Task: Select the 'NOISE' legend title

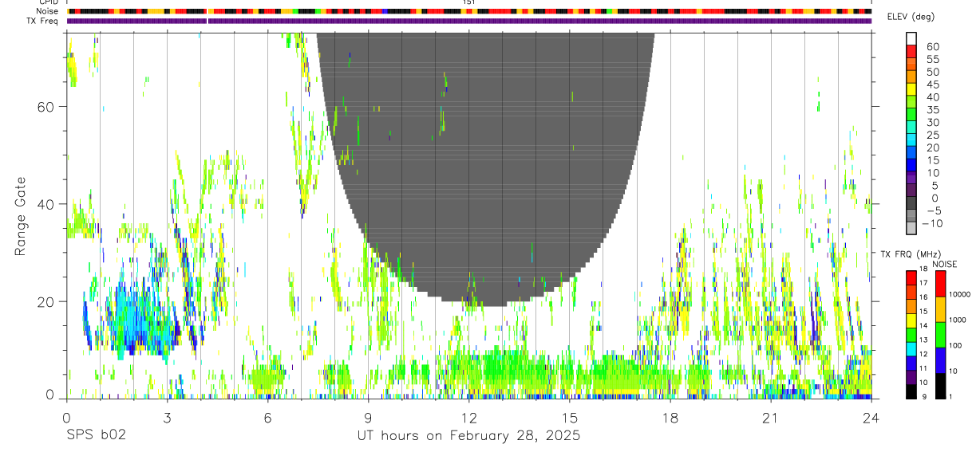Action: coord(944,265)
